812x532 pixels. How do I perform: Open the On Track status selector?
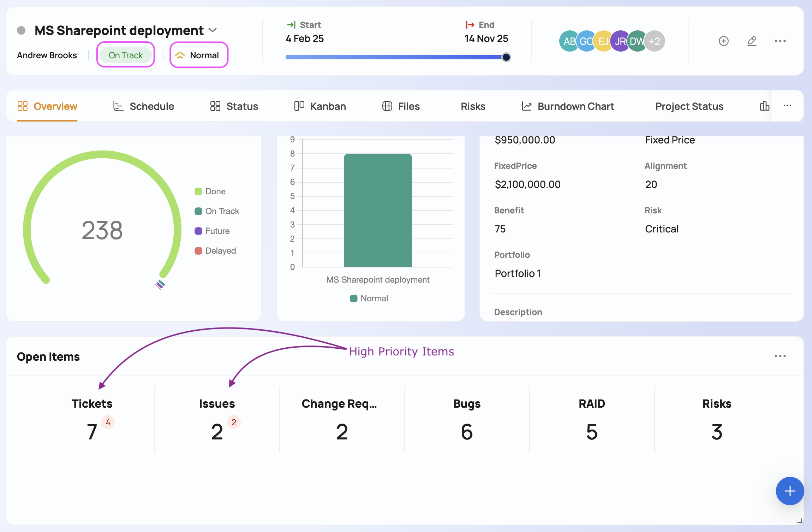(x=125, y=55)
